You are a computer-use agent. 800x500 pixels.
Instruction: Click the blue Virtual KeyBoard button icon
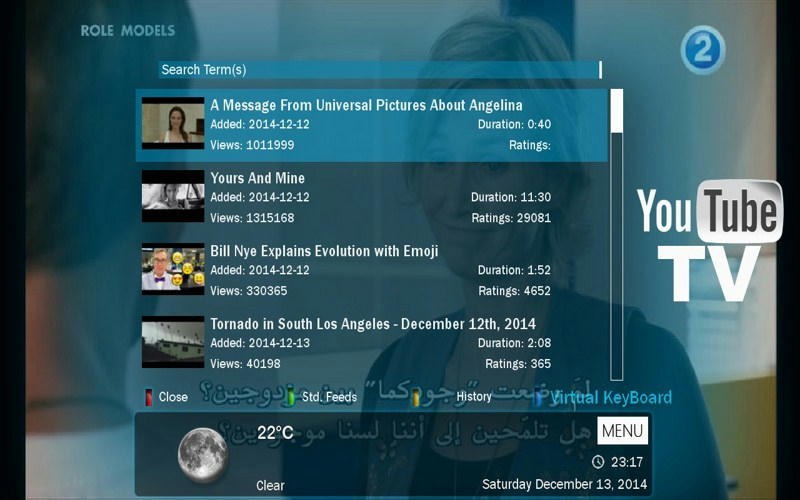[537, 397]
